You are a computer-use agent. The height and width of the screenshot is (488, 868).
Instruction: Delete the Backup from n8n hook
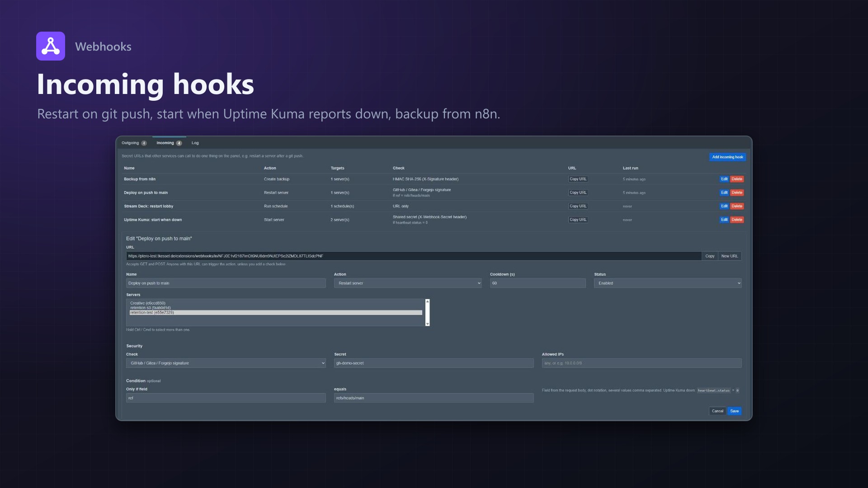click(x=737, y=179)
